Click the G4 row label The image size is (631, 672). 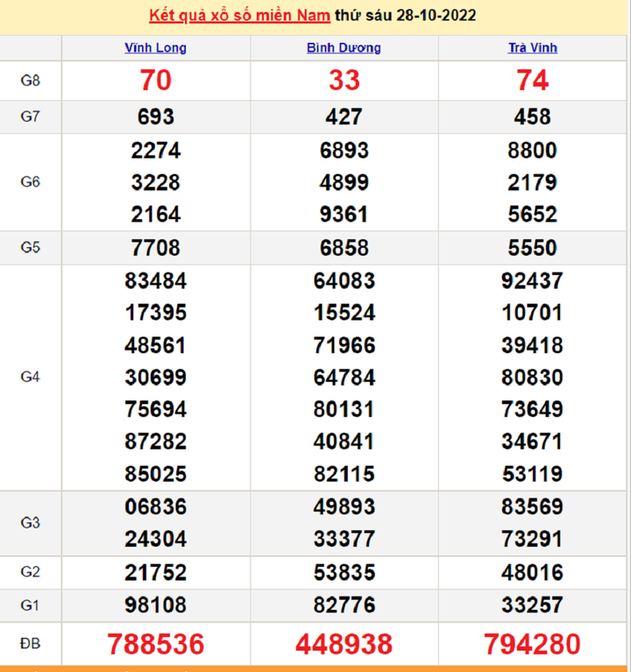pyautogui.click(x=31, y=377)
